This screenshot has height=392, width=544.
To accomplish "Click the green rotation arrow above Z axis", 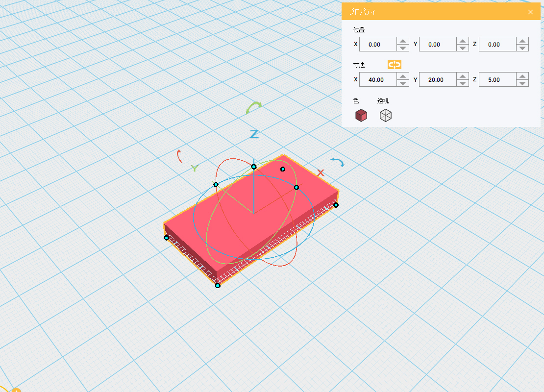I will [x=254, y=107].
